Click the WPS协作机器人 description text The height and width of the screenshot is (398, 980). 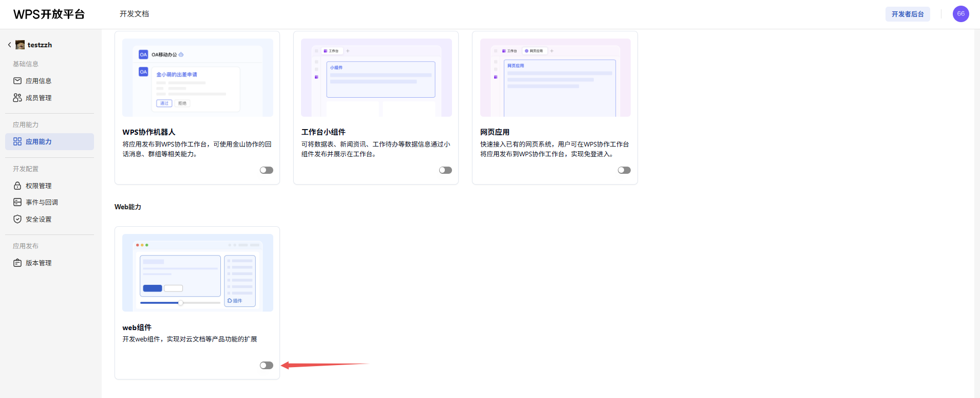click(x=197, y=149)
